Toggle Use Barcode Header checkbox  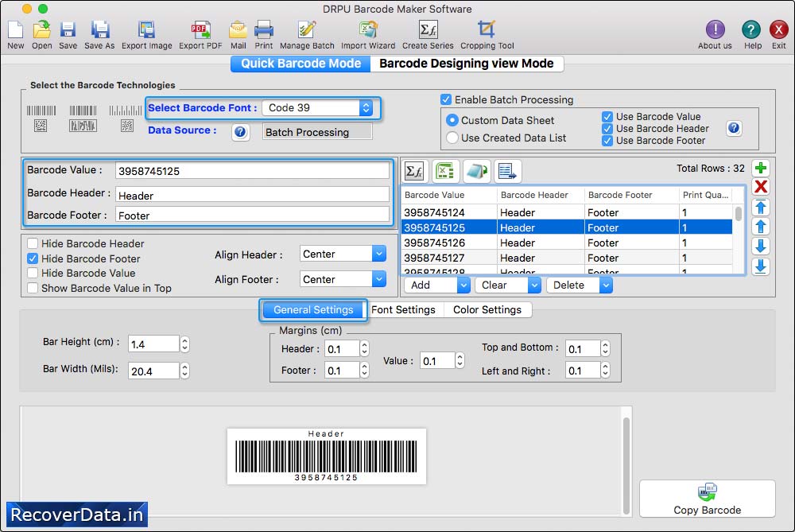click(607, 129)
